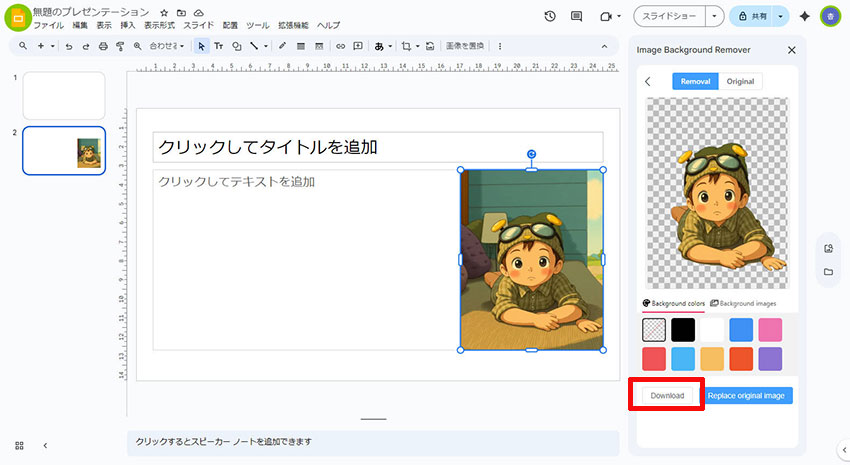Switch preview to Removal view

694,81
